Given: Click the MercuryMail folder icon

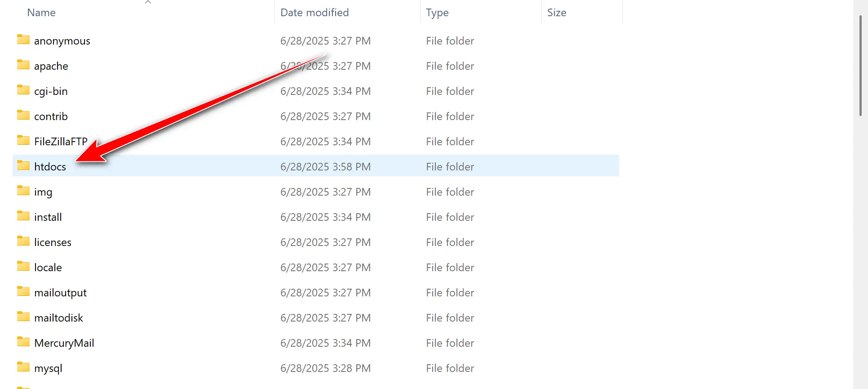Looking at the screenshot, I should pyautogui.click(x=23, y=342).
